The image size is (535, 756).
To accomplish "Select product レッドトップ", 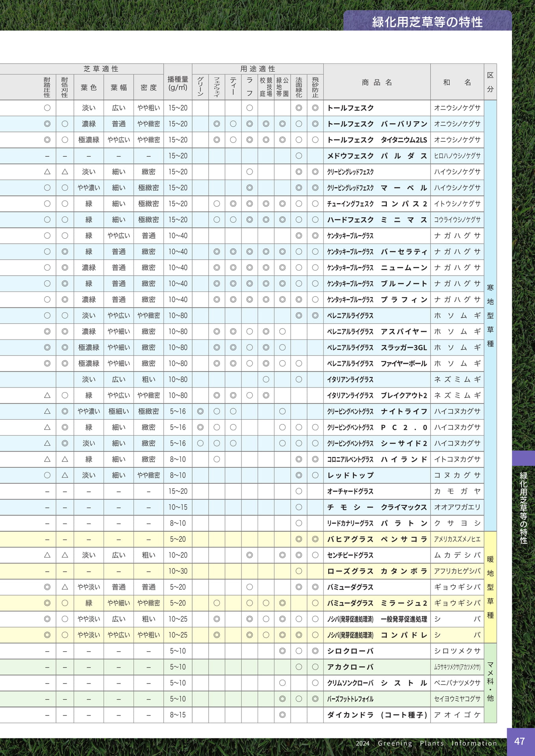I will point(351,475).
